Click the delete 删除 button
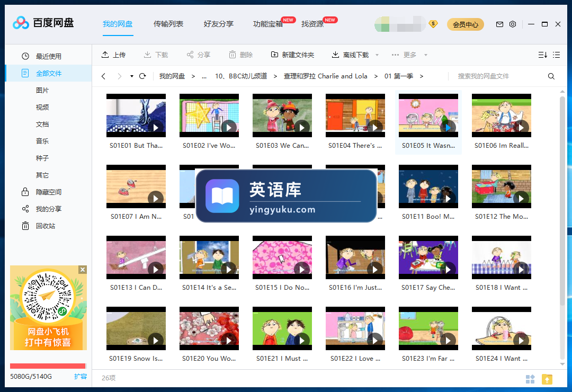 241,55
